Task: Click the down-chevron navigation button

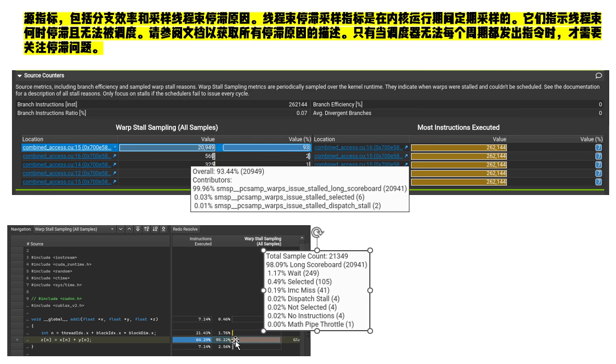Action: tap(121, 229)
